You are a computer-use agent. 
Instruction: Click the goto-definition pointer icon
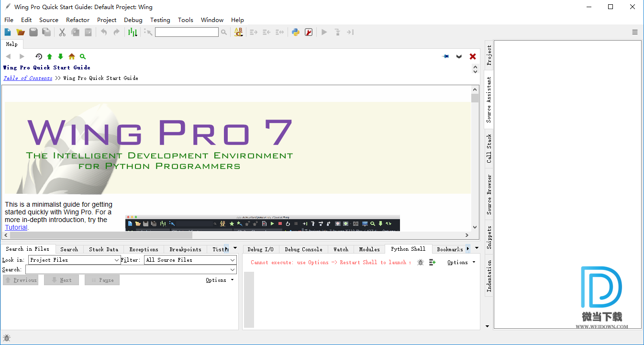148,32
